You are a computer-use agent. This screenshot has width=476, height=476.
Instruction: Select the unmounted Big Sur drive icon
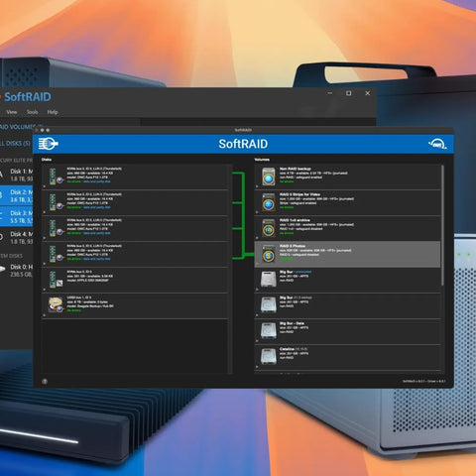pos(269,280)
